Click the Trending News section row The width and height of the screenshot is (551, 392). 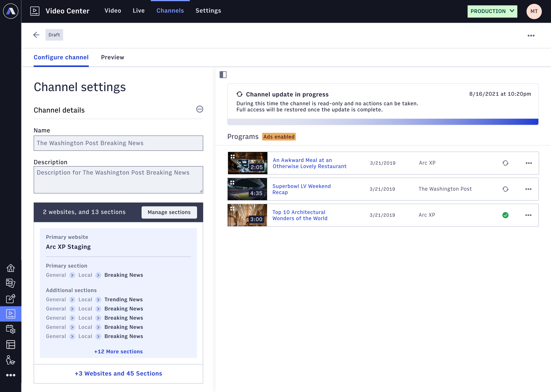click(x=94, y=299)
